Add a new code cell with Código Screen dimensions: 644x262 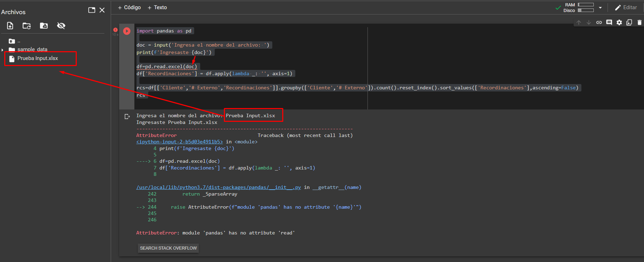(129, 7)
